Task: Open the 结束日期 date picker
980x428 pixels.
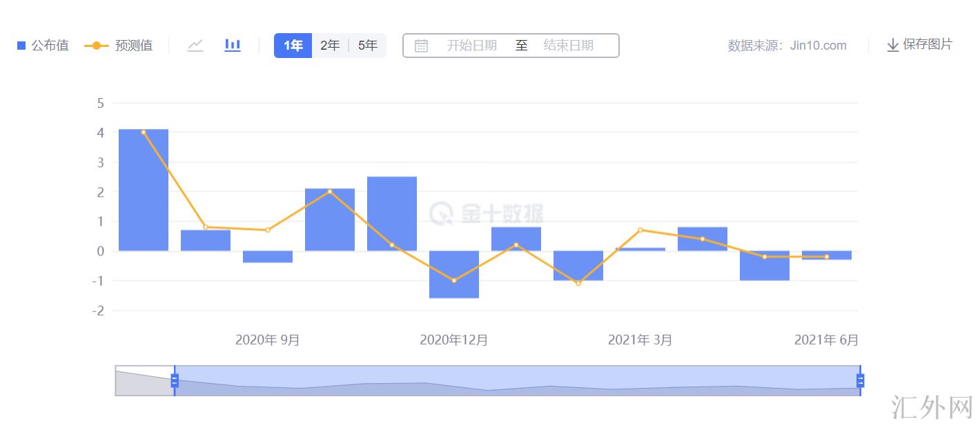Action: (x=568, y=46)
